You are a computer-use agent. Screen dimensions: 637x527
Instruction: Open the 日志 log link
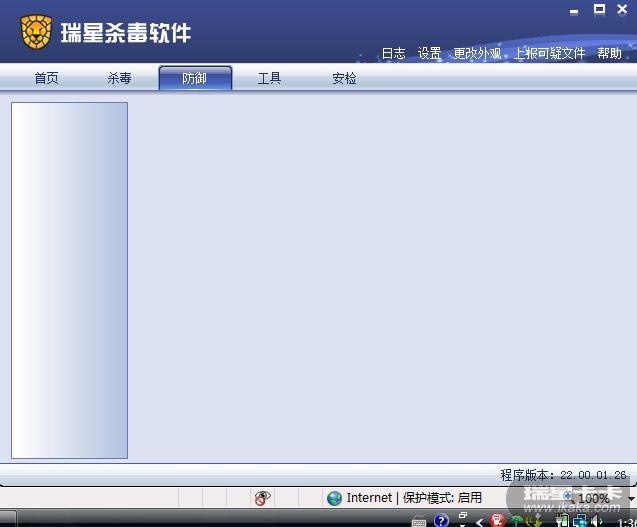[393, 53]
